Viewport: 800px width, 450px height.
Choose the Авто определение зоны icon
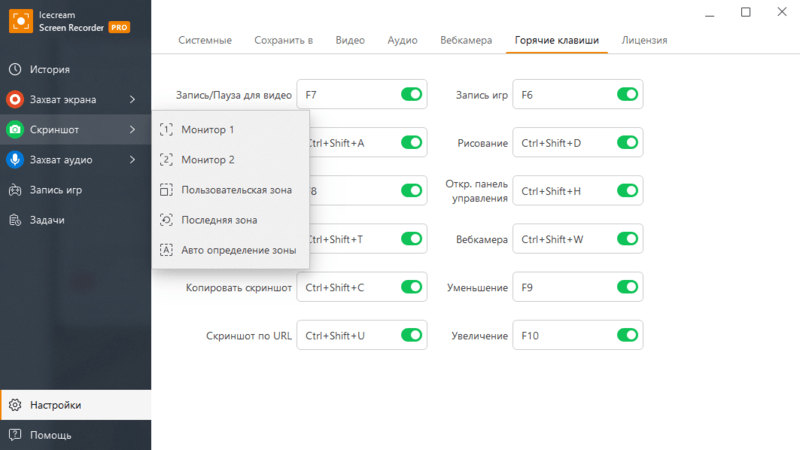point(166,250)
